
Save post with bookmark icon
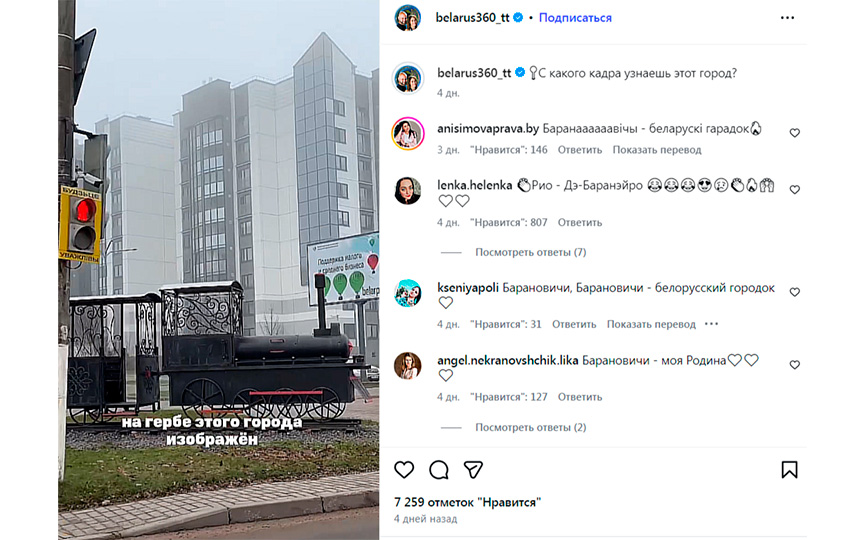click(789, 469)
